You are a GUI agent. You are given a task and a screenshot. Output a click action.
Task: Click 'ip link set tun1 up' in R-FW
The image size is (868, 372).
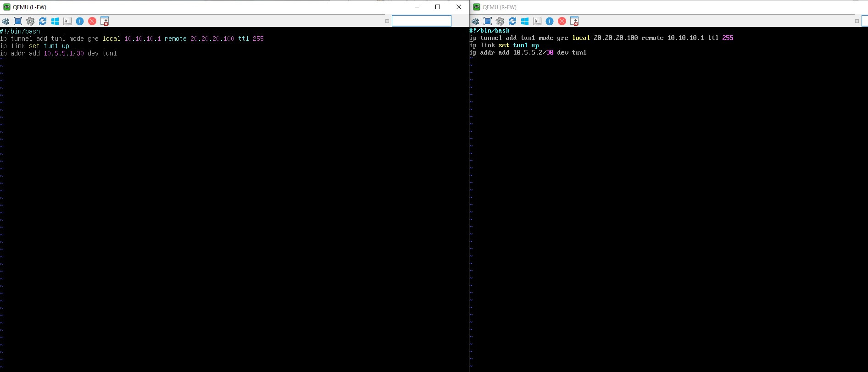point(504,45)
